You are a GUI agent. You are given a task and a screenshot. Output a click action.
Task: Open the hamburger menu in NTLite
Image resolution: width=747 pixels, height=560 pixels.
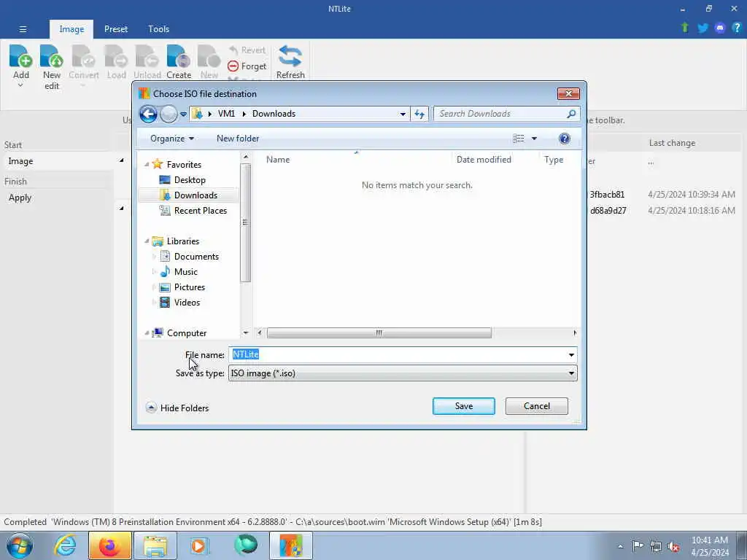tap(23, 29)
